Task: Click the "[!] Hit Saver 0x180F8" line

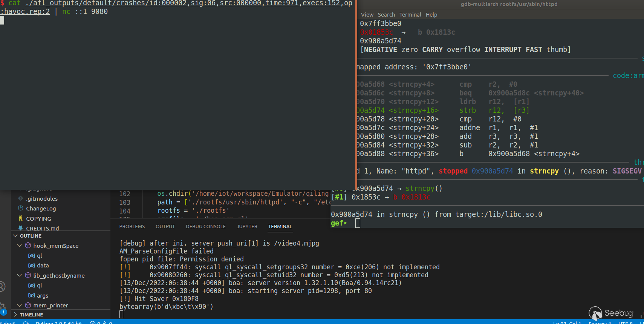Action: click(x=159, y=299)
